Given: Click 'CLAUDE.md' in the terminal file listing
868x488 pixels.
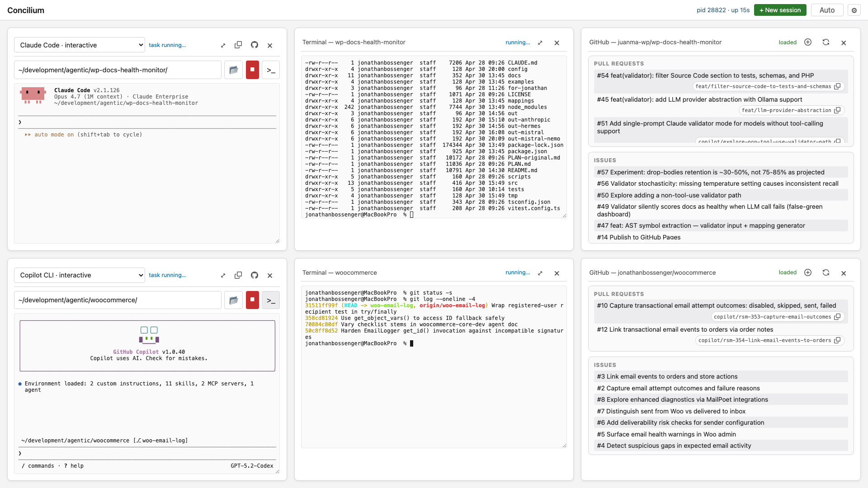Looking at the screenshot, I should 523,63.
